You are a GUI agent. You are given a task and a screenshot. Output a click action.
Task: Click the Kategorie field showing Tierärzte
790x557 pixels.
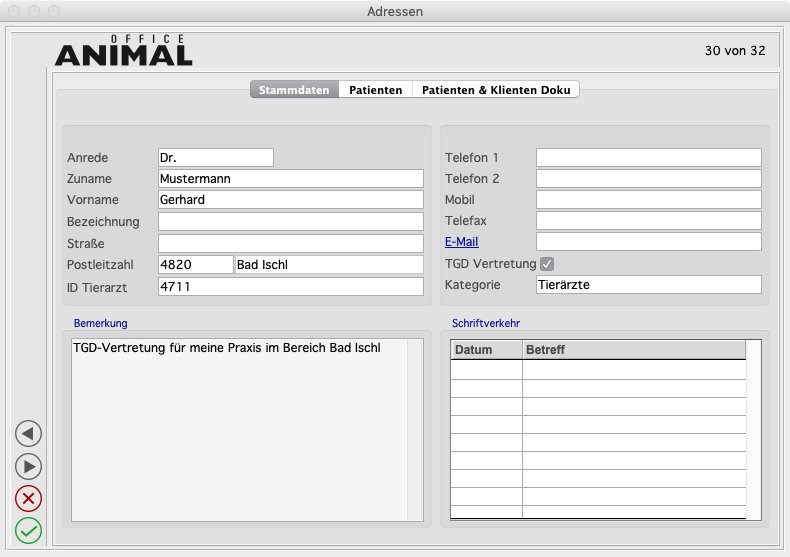(648, 285)
